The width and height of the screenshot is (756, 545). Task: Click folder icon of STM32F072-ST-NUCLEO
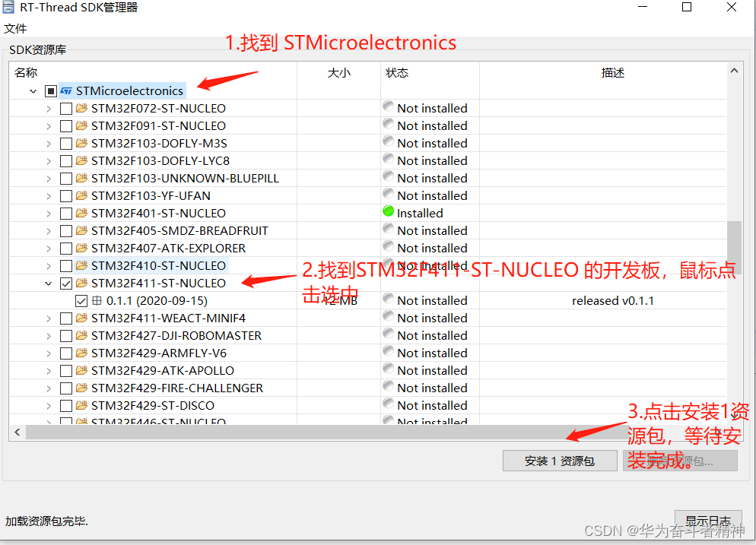click(x=81, y=108)
